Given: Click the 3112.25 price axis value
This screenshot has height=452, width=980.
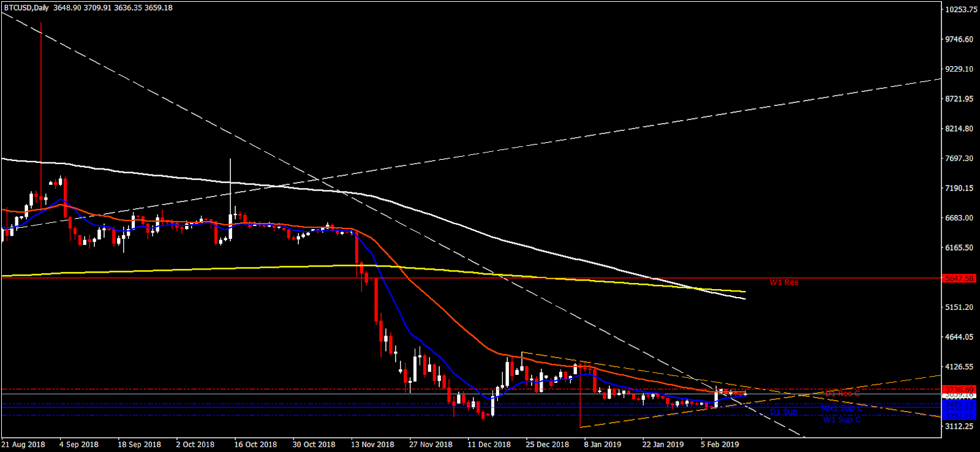Looking at the screenshot, I should click(x=959, y=426).
